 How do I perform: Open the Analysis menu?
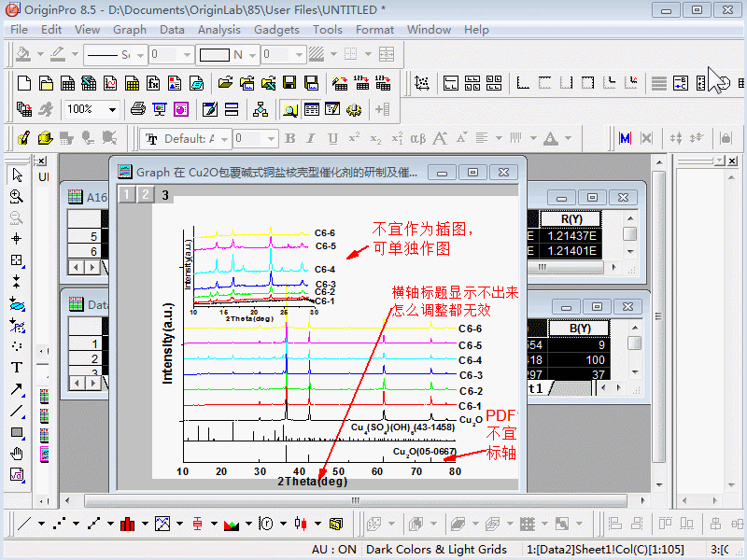click(219, 29)
